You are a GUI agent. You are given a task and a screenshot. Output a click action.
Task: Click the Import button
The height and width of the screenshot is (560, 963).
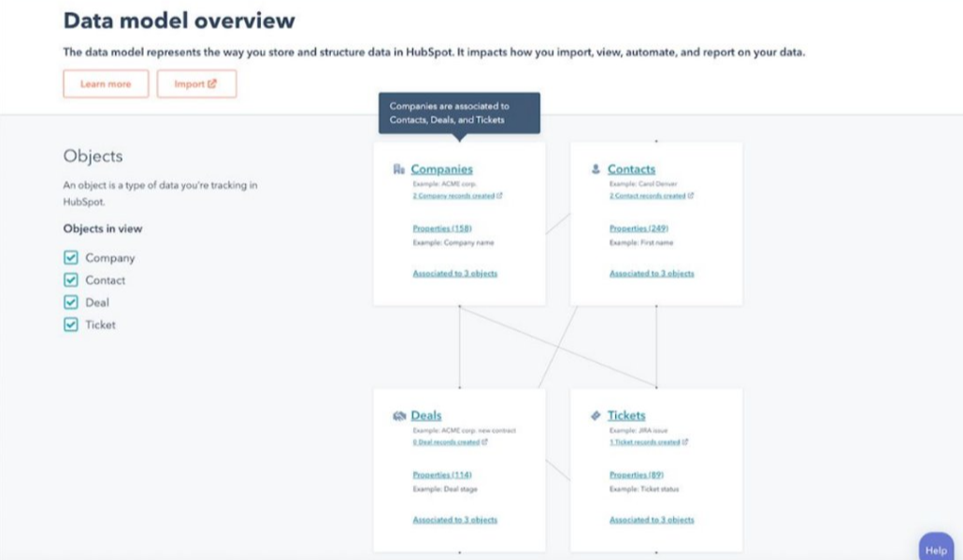click(x=196, y=83)
